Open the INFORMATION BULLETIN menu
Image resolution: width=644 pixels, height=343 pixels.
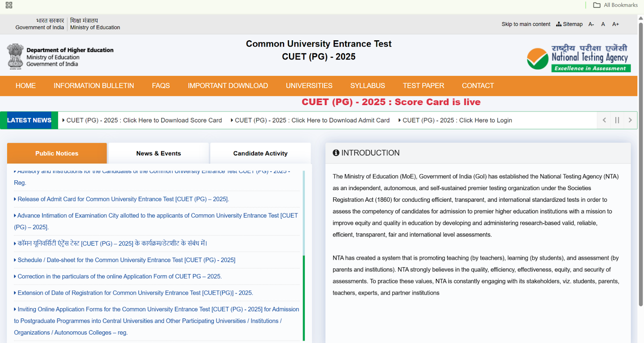(94, 86)
